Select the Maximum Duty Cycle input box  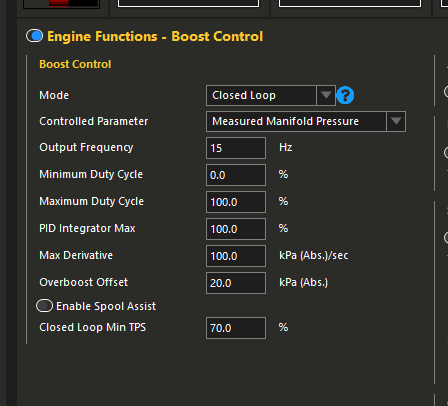pos(236,202)
